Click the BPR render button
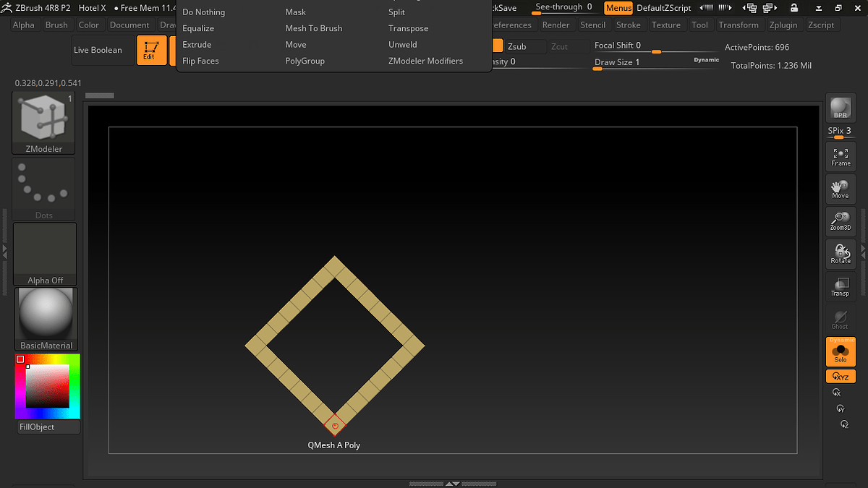 (x=841, y=108)
